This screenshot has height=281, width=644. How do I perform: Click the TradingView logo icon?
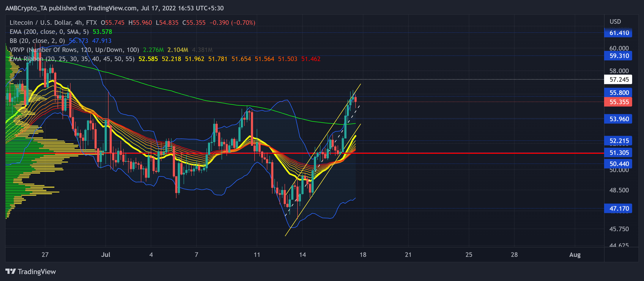click(x=11, y=271)
